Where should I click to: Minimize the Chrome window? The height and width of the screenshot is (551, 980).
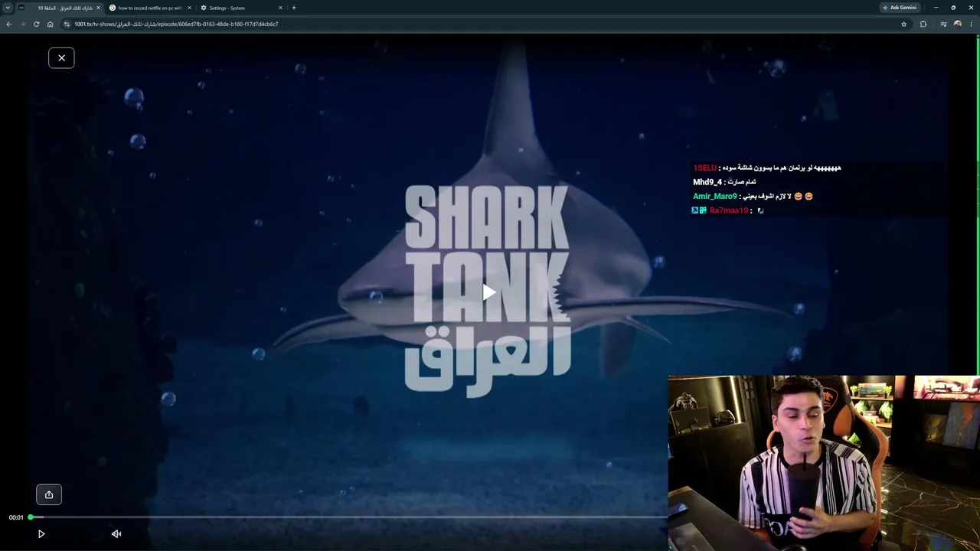click(x=936, y=8)
